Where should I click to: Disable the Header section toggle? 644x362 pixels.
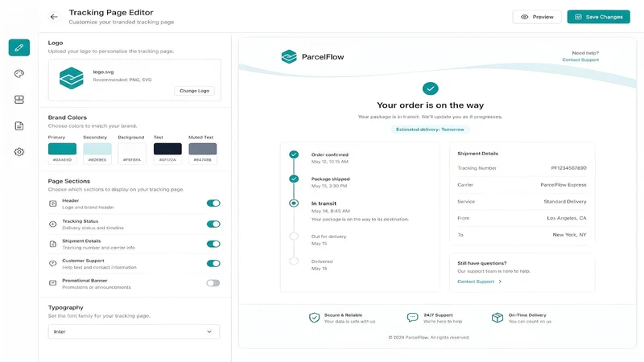click(213, 204)
